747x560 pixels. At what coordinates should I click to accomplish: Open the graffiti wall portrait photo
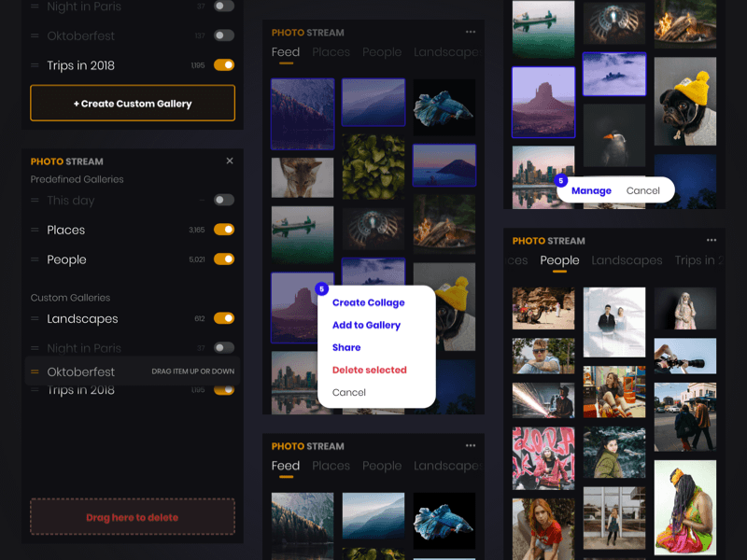point(543,458)
